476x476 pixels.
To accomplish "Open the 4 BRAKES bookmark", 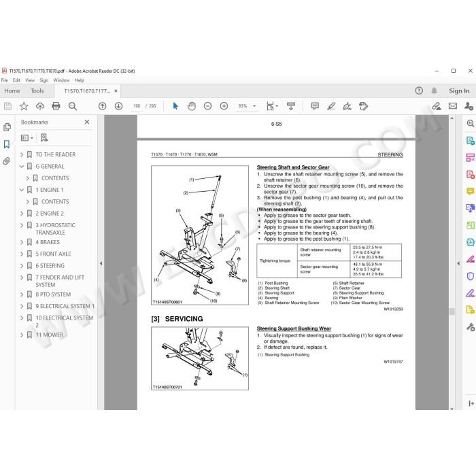I will coord(48,242).
